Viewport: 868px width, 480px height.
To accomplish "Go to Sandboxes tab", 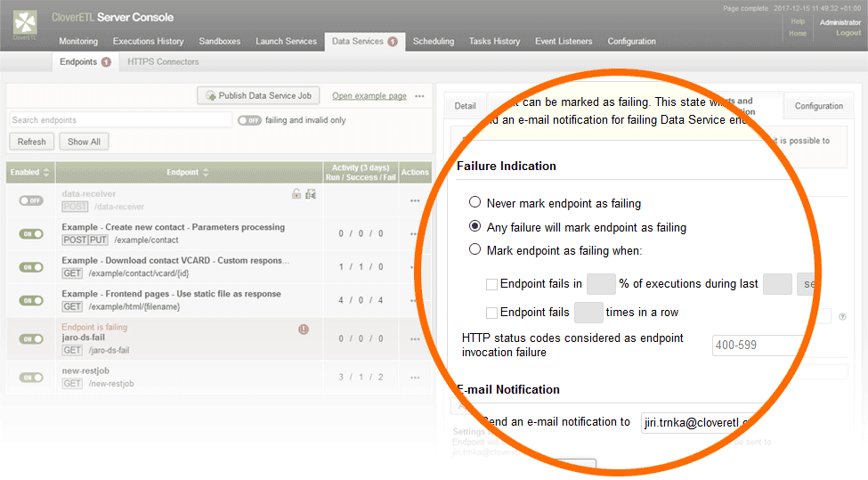I will tap(219, 42).
